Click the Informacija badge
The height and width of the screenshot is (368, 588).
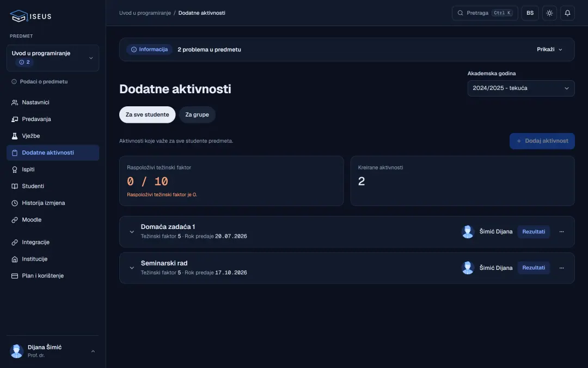(x=149, y=50)
